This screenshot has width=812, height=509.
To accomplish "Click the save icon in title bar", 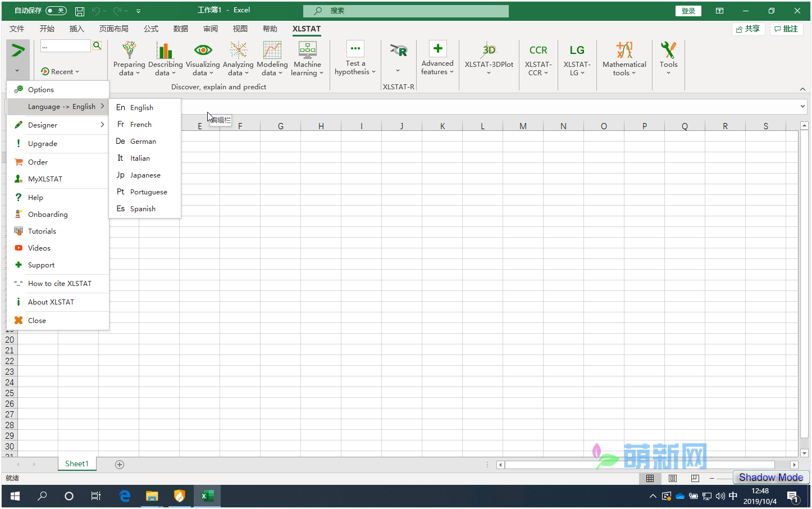I will point(80,11).
